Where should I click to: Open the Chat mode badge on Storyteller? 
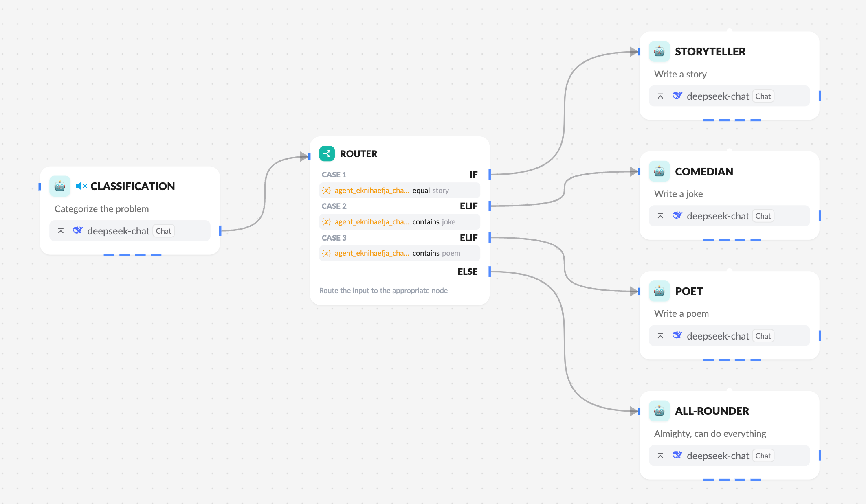pyautogui.click(x=763, y=96)
